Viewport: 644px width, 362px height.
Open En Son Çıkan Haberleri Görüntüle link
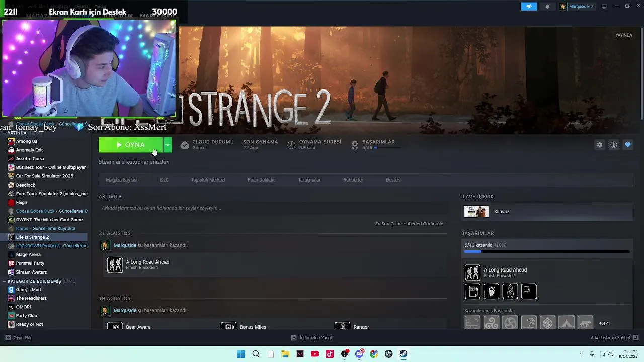pos(409,224)
